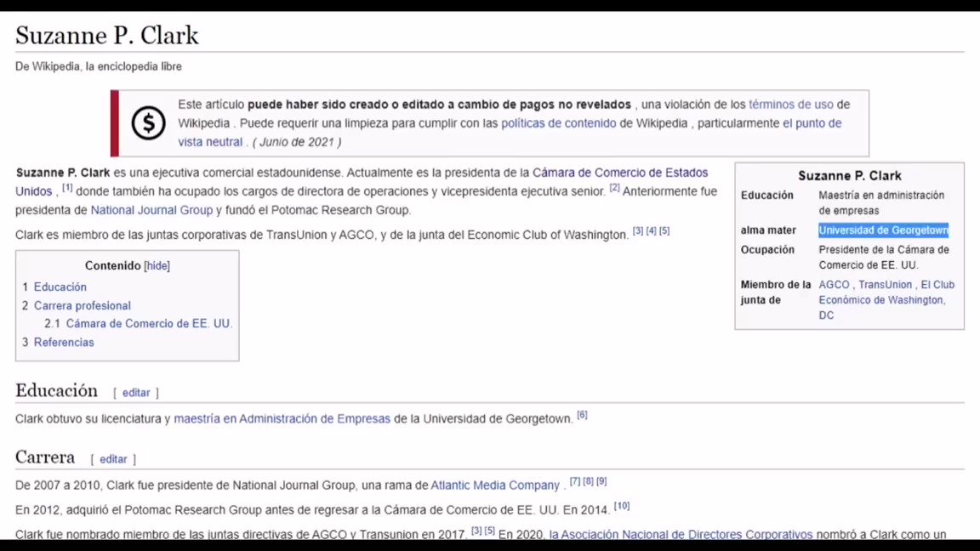Image resolution: width=980 pixels, height=551 pixels.
Task: Open the 'políticas de contenido' link
Action: (x=558, y=123)
